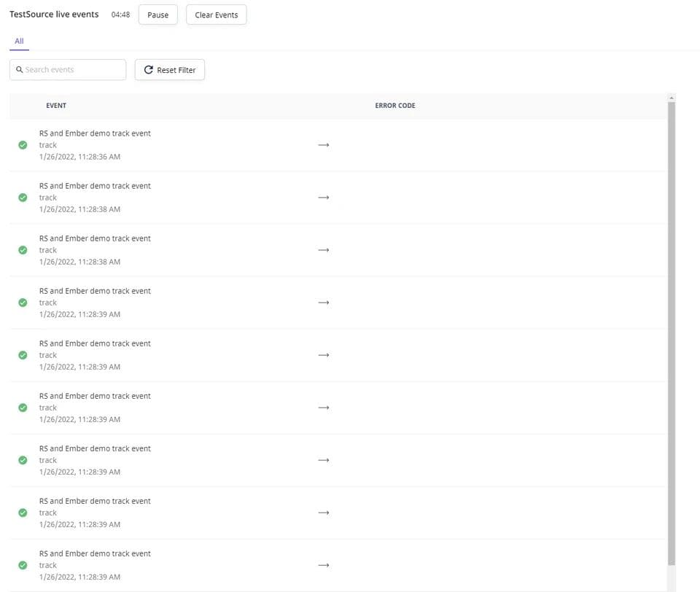Click the Reset Filter refresh icon

click(x=149, y=70)
